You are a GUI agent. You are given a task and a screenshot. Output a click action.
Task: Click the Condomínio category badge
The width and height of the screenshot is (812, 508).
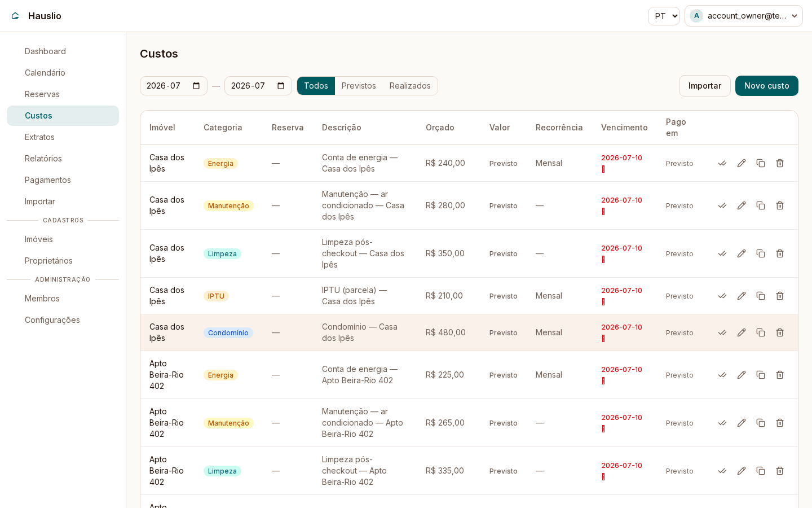point(228,333)
